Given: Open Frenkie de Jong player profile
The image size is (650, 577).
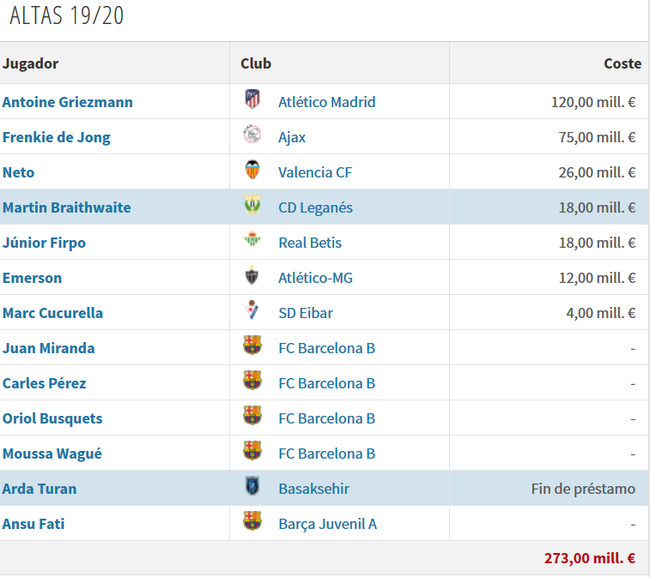Looking at the screenshot, I should (x=56, y=137).
